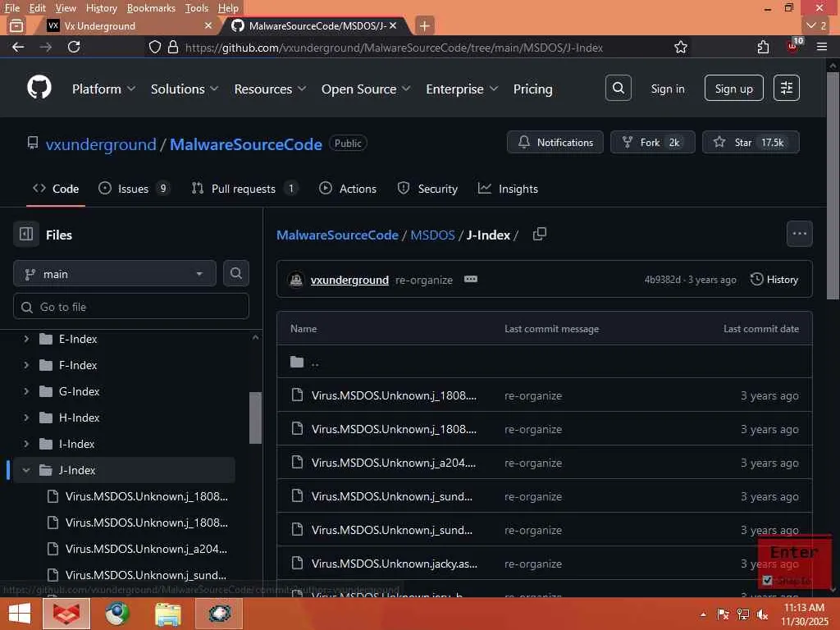Open the parent directory ".." row
The height and width of the screenshot is (630, 840).
[x=545, y=362]
